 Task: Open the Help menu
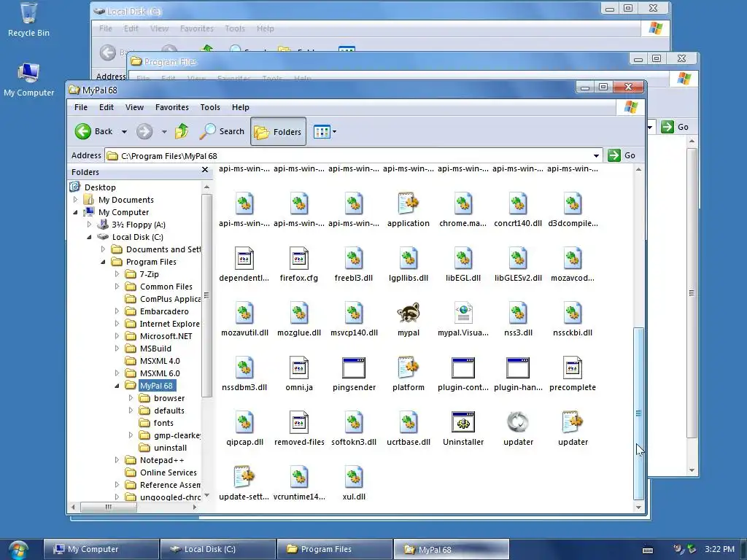241,107
